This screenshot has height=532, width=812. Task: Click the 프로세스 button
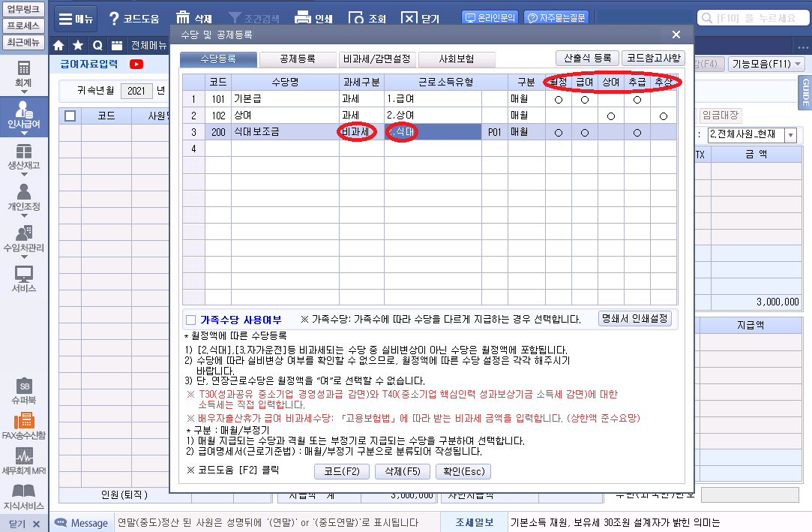(23, 26)
